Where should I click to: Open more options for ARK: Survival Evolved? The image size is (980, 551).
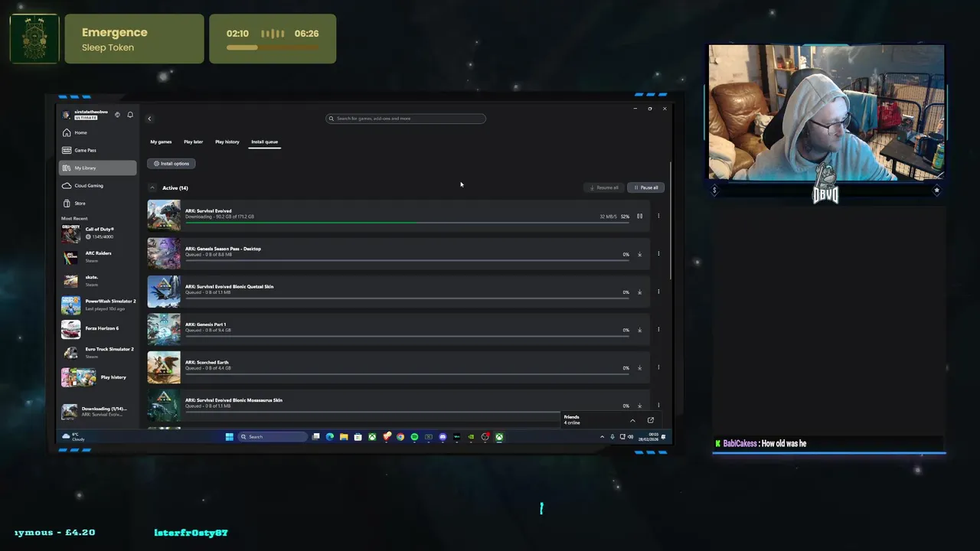coord(658,216)
